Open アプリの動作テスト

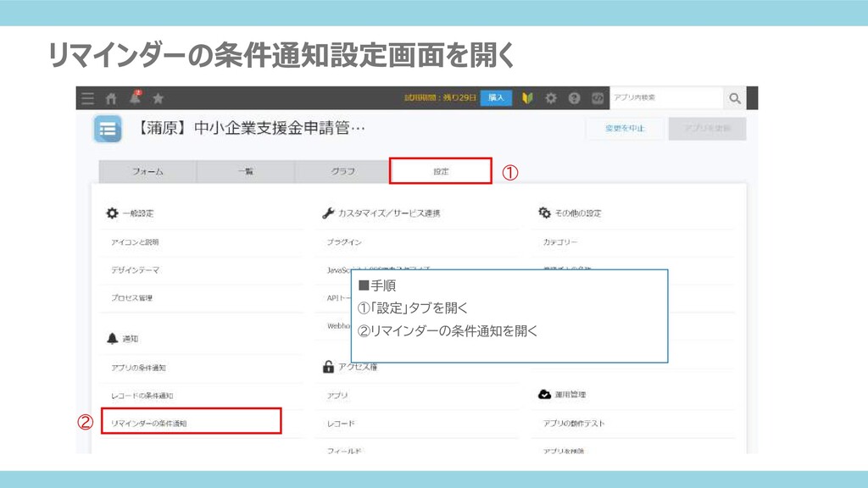point(574,424)
